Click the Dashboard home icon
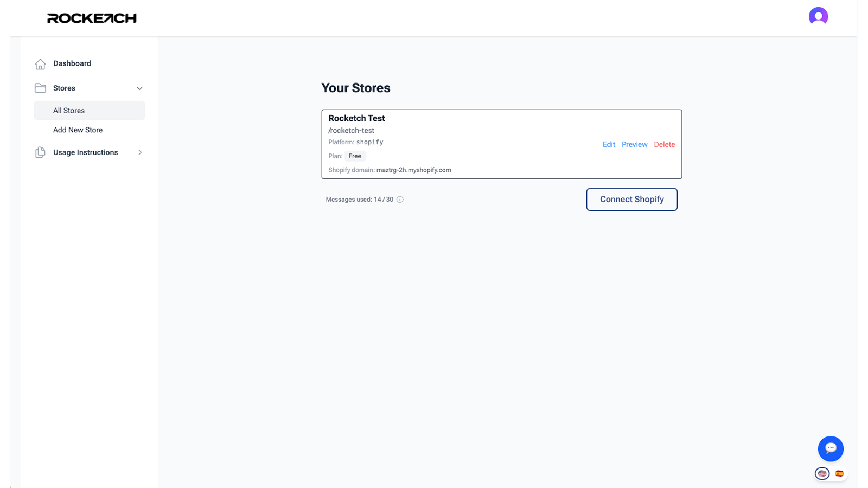The image size is (868, 488). click(x=40, y=64)
